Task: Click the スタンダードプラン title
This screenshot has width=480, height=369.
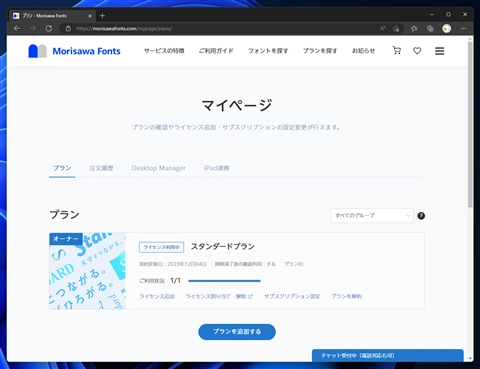Action: (x=223, y=247)
